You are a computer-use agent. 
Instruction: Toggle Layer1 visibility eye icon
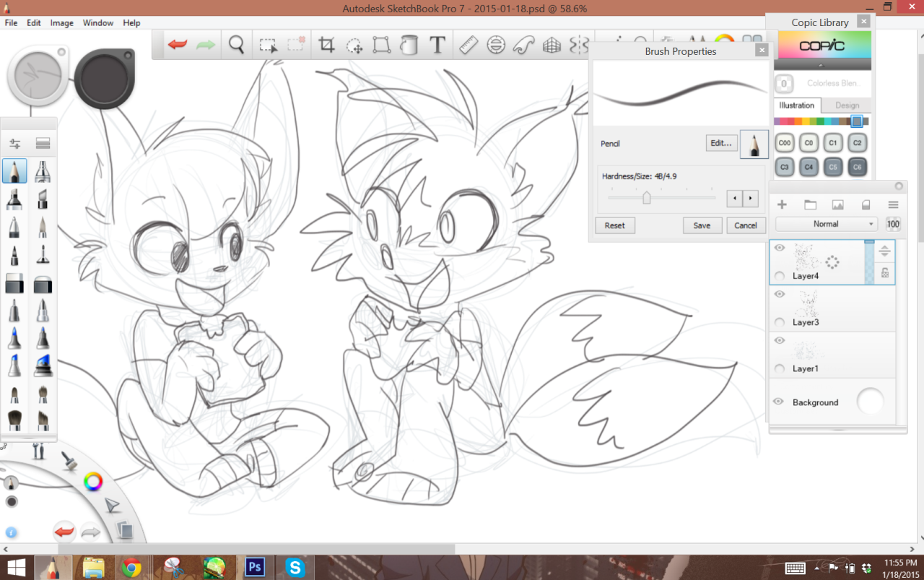point(779,340)
